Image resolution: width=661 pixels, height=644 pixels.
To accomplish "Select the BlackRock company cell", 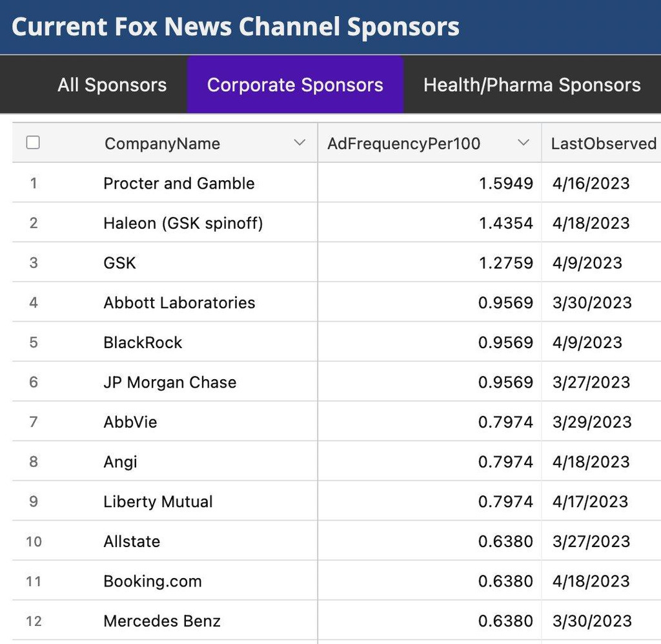I will 143,342.
